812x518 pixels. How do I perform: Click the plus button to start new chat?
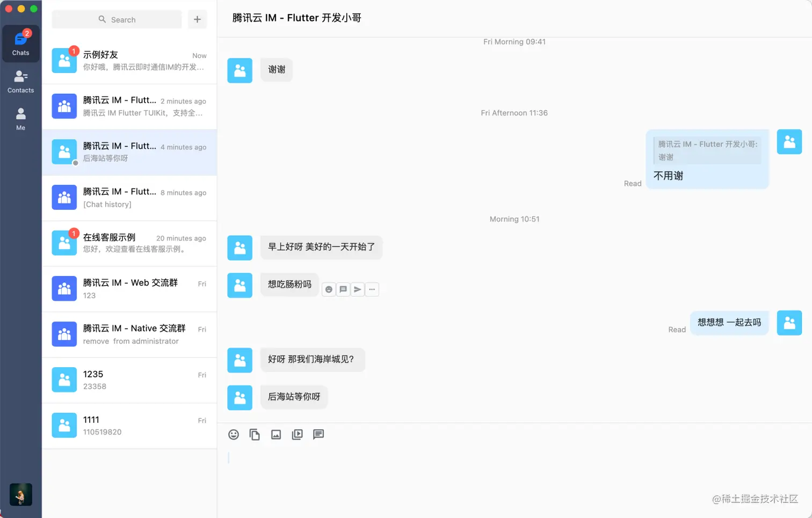pos(197,19)
